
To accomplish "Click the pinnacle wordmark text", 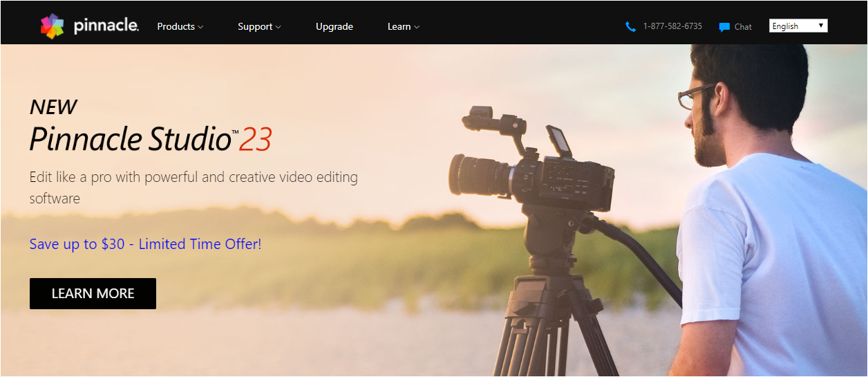I will (106, 26).
